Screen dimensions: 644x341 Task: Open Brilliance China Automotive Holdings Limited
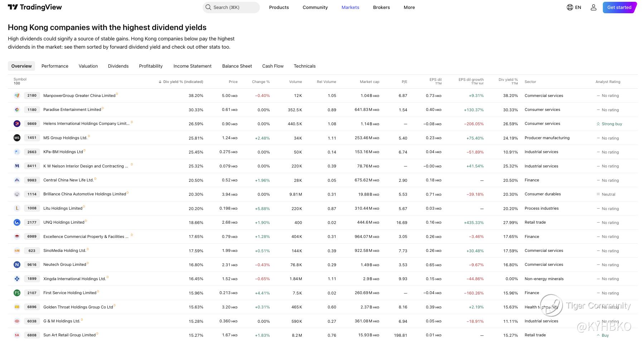pyautogui.click(x=84, y=194)
